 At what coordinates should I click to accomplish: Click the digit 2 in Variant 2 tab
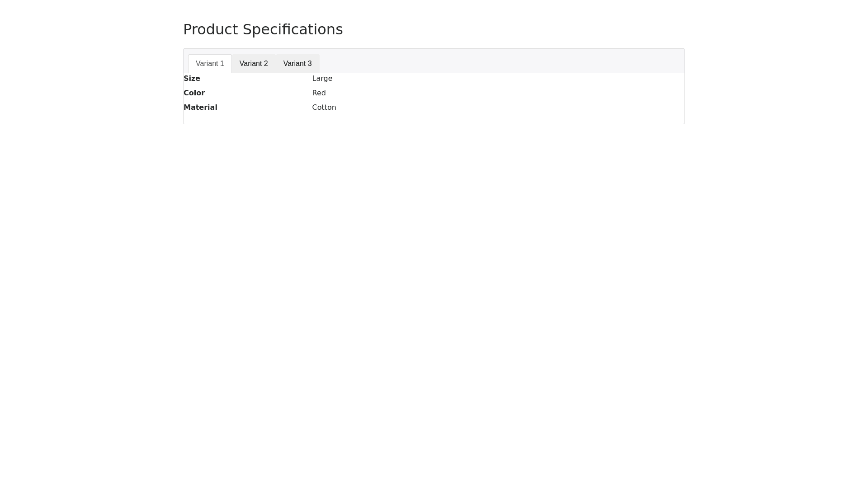[x=265, y=64]
